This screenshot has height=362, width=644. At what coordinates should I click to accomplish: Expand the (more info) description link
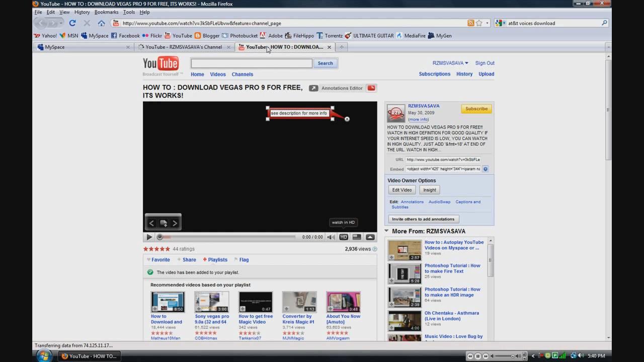[419, 120]
